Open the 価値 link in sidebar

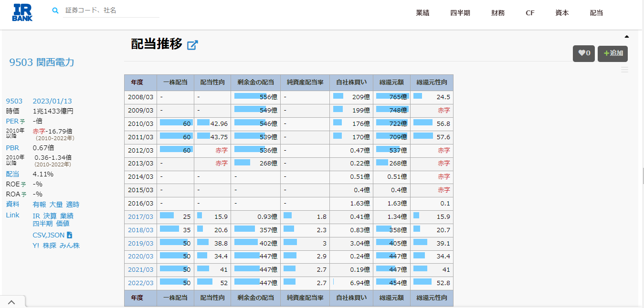pyautogui.click(x=63, y=223)
